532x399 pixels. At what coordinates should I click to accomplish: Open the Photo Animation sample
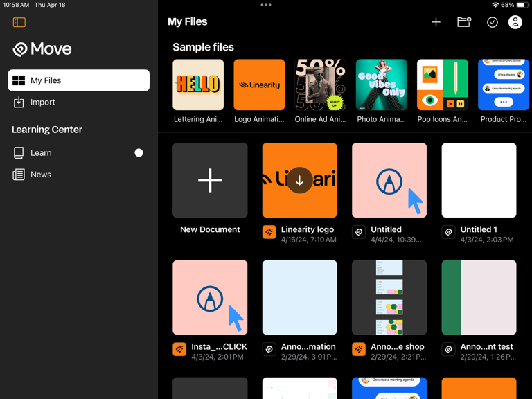pyautogui.click(x=382, y=85)
